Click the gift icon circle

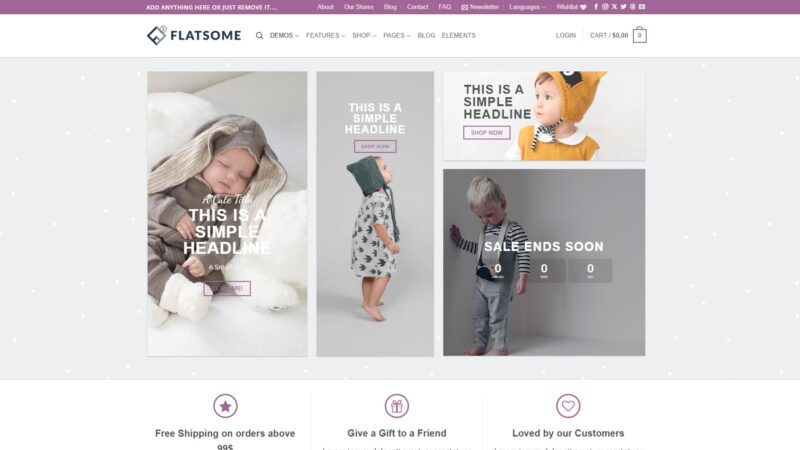point(397,406)
